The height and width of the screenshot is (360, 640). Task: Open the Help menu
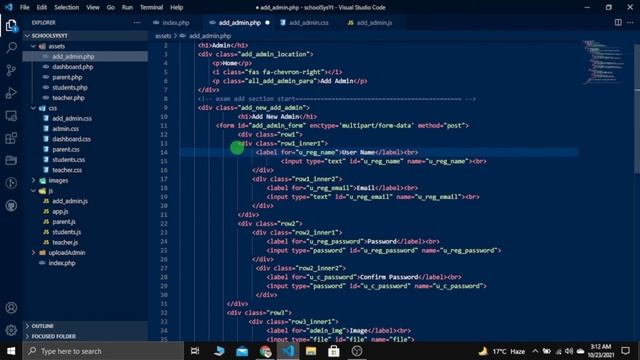pos(176,7)
